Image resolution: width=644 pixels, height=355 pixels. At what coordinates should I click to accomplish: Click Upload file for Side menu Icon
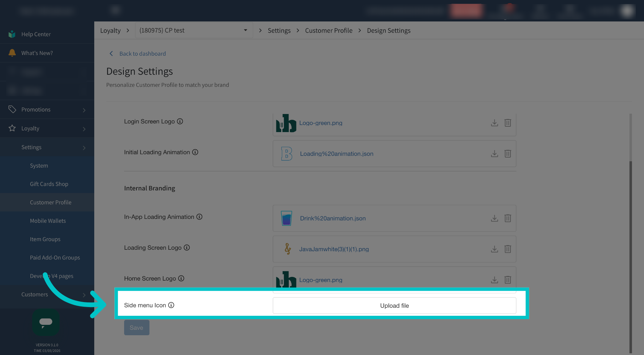tap(394, 306)
